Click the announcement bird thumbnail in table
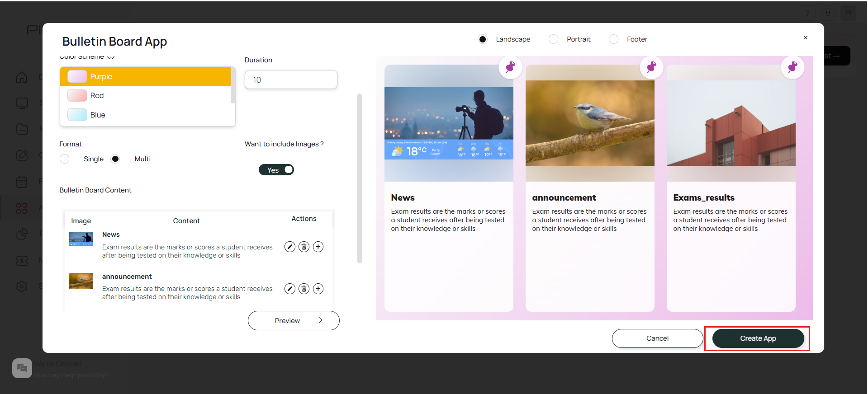The width and height of the screenshot is (868, 394). pyautogui.click(x=81, y=281)
